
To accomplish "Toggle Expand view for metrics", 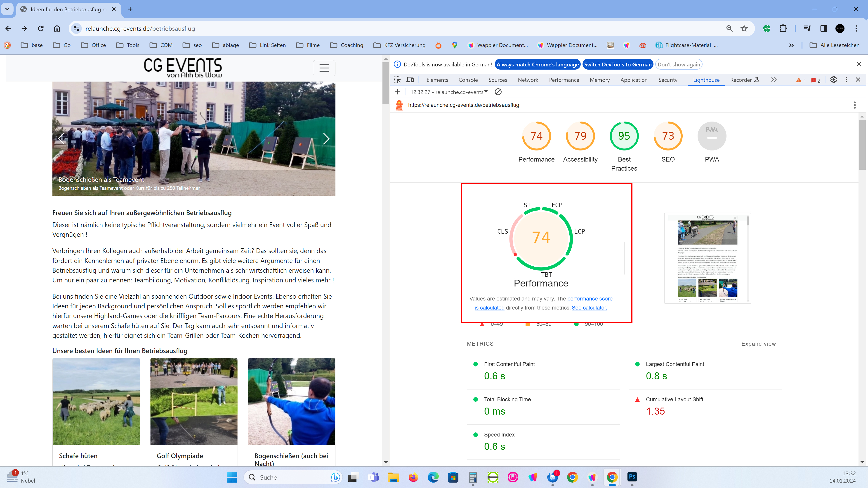I will [758, 344].
